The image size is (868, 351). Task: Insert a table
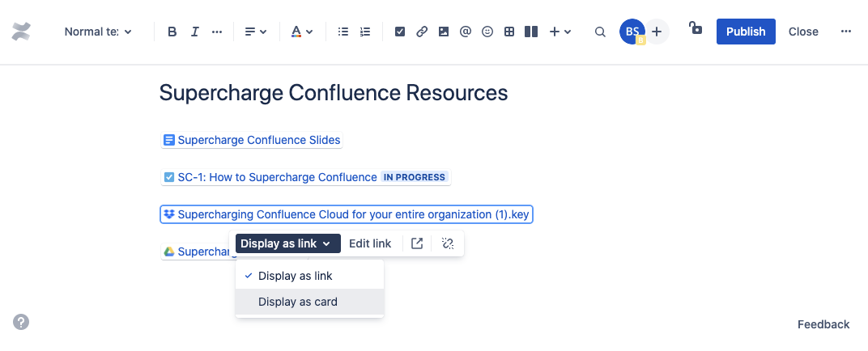click(509, 32)
